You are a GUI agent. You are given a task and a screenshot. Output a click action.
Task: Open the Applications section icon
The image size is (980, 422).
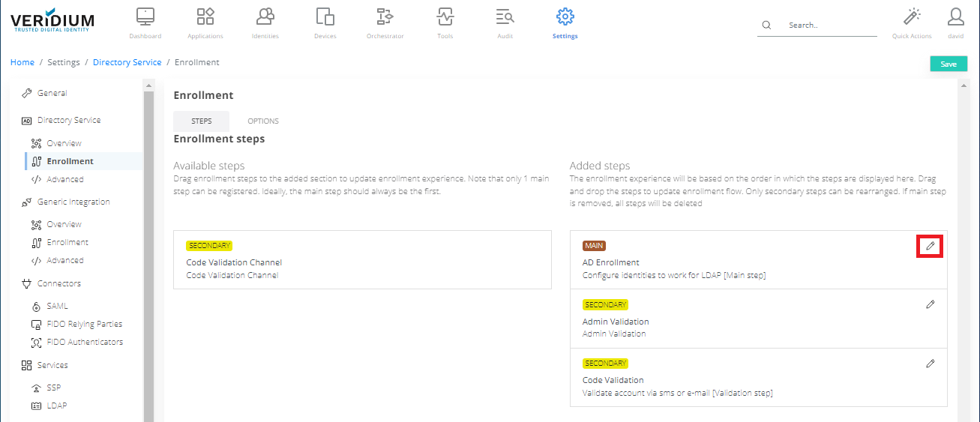pyautogui.click(x=205, y=17)
